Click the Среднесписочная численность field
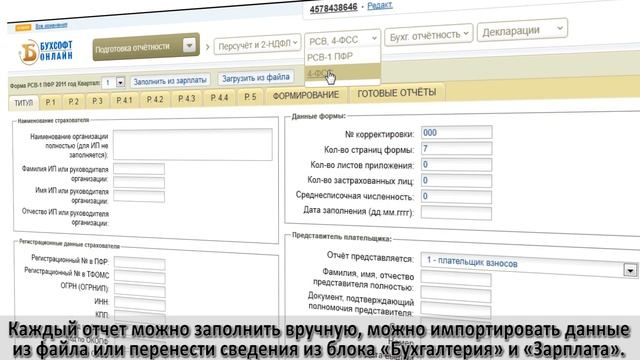640x360 pixels. 456,196
